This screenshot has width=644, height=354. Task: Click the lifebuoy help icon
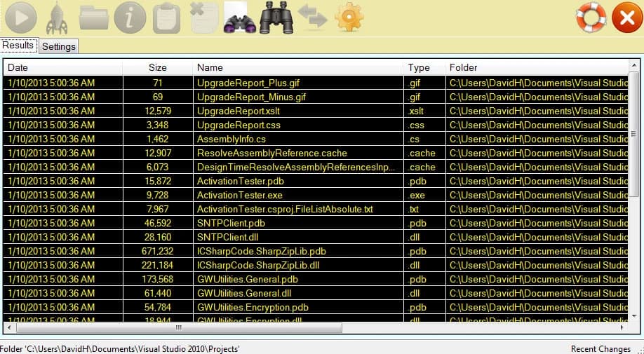coord(591,18)
